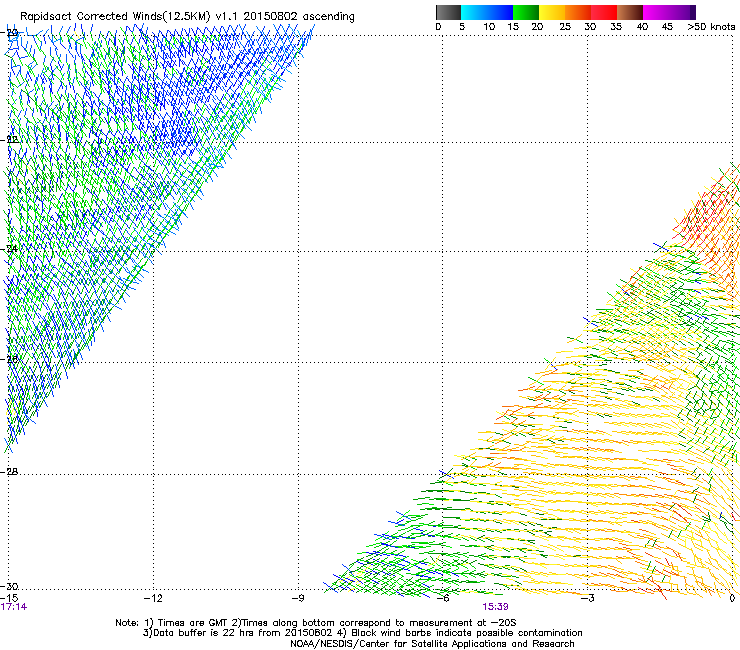
Task: Click the blue 10-15 knots legend swatch
Action: coord(500,12)
